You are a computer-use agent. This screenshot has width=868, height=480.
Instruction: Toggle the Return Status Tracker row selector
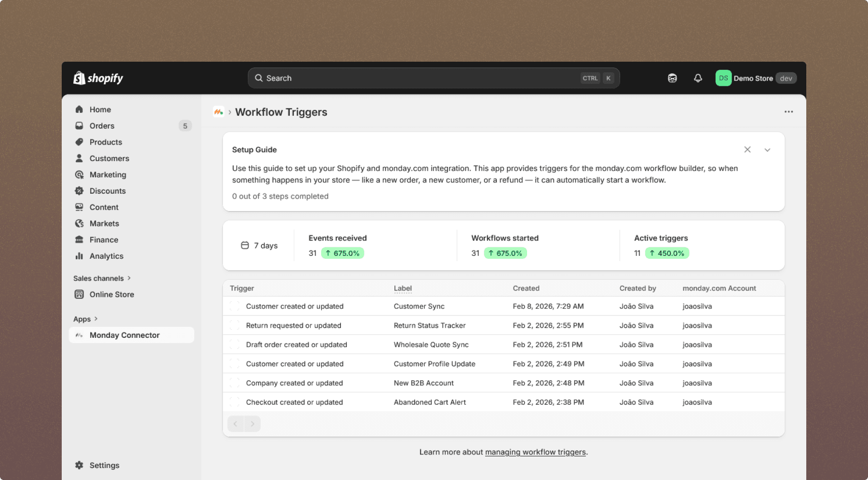[234, 325]
